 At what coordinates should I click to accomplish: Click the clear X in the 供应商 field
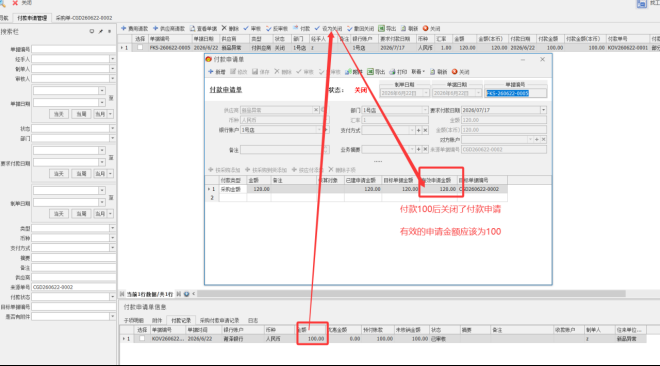point(316,110)
